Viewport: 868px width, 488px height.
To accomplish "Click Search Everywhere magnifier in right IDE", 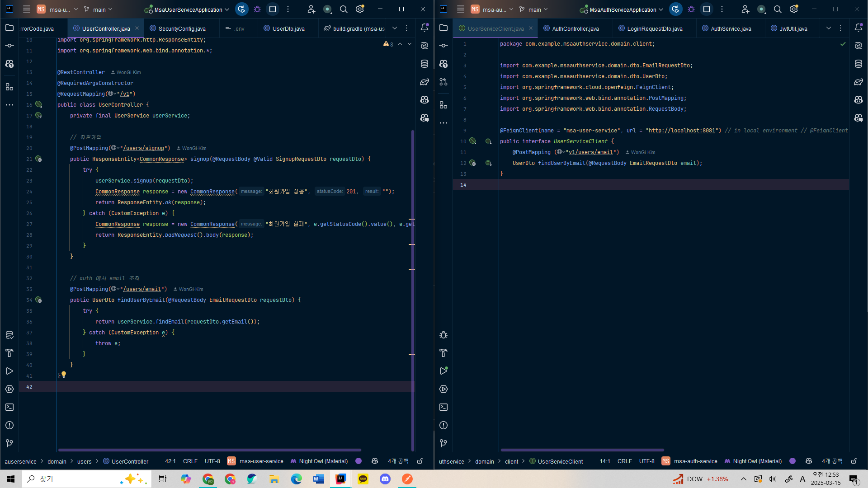I will point(778,9).
